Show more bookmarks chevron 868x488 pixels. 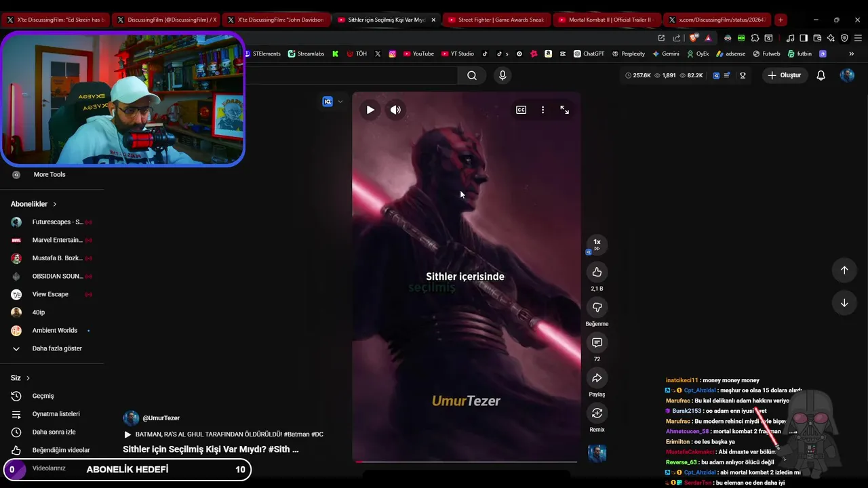click(x=851, y=54)
